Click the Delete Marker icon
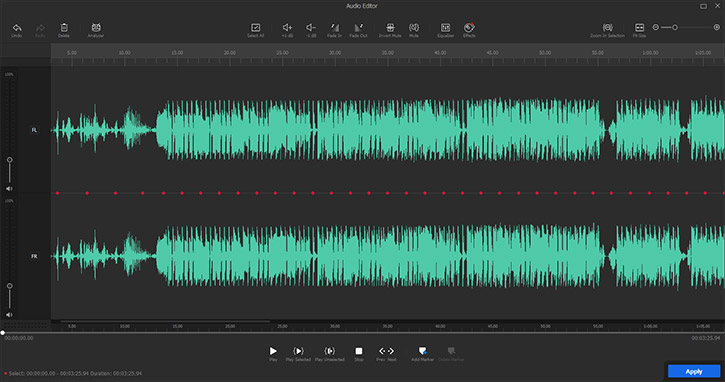 [451, 351]
